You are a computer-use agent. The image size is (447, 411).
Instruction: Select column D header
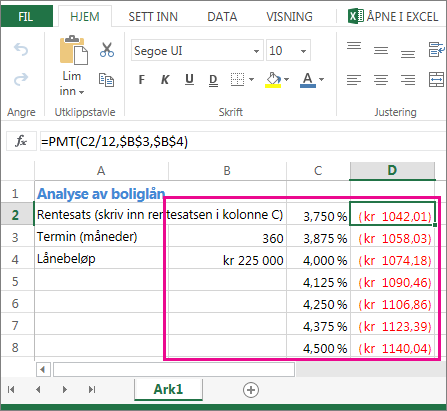click(392, 171)
